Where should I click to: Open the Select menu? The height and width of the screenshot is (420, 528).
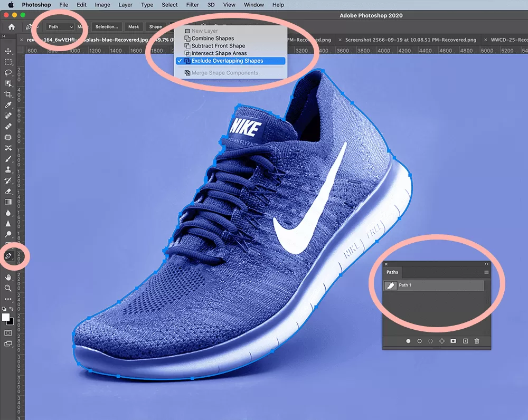(x=169, y=5)
